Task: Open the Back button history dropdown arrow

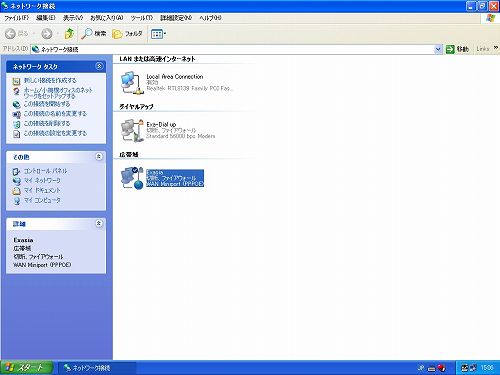Action: [x=35, y=33]
